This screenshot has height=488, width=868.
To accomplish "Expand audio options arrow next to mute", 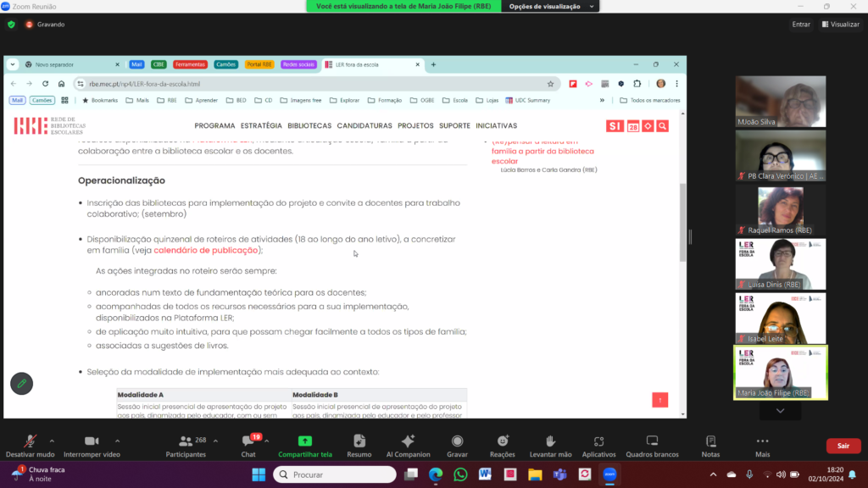I will [x=52, y=441].
